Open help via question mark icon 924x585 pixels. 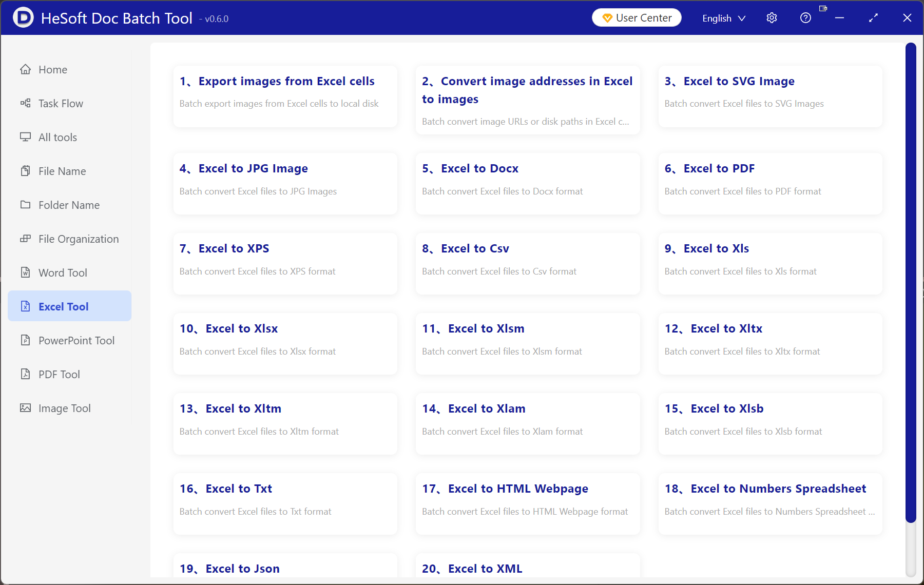(x=805, y=18)
